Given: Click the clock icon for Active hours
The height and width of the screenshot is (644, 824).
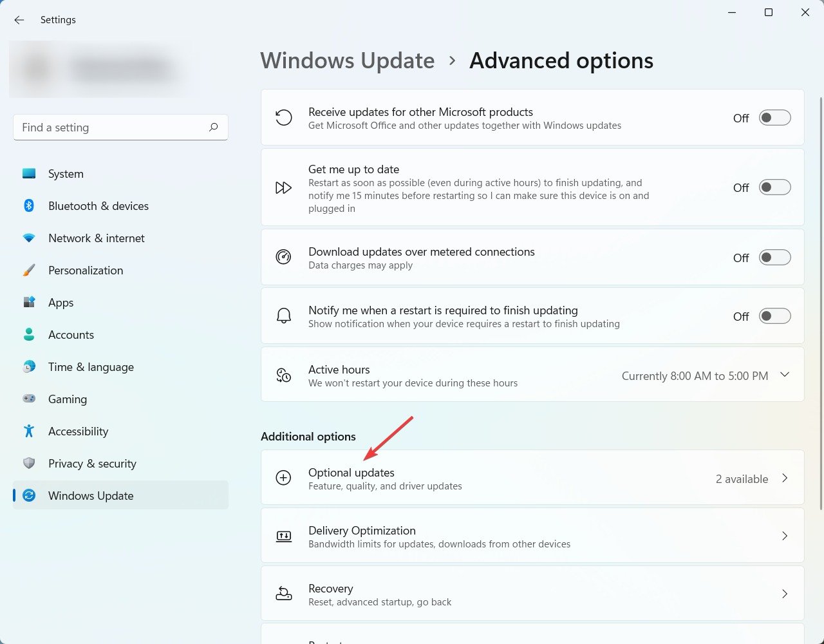Looking at the screenshot, I should (284, 375).
